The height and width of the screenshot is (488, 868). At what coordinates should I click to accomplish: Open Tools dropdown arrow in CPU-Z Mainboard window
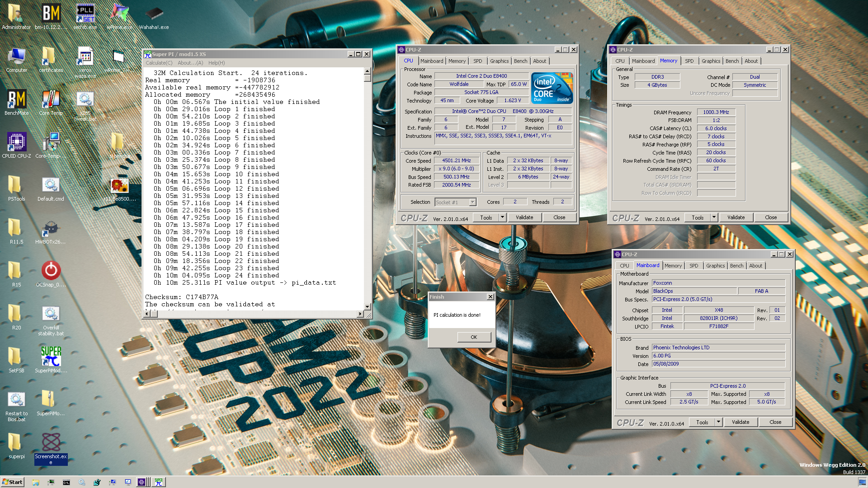click(x=718, y=422)
